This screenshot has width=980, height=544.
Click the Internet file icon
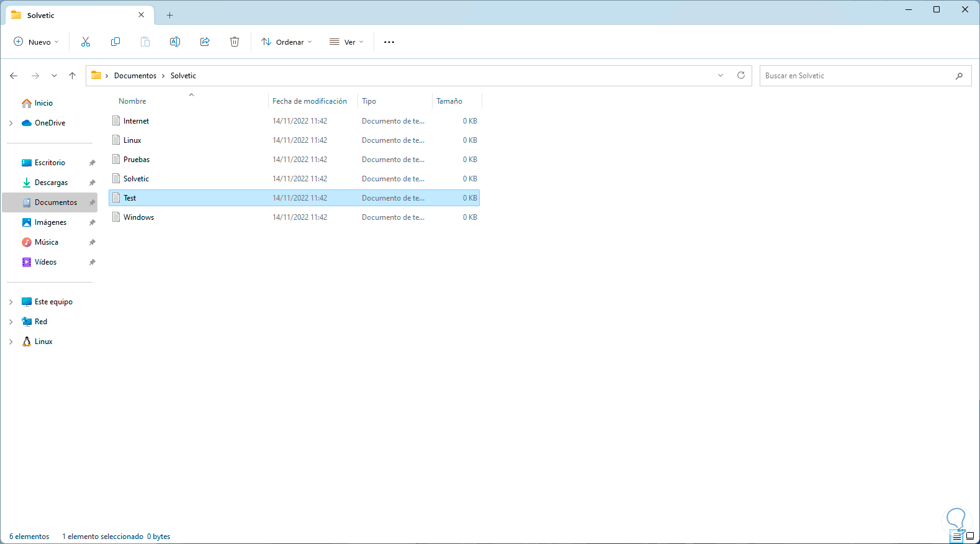coord(116,120)
